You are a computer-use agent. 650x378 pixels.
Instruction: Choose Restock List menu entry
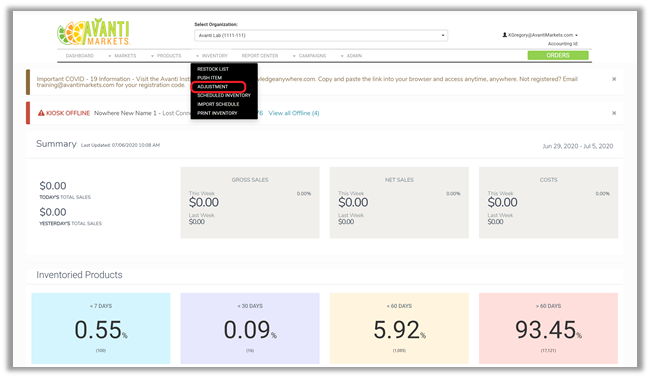[x=213, y=69]
